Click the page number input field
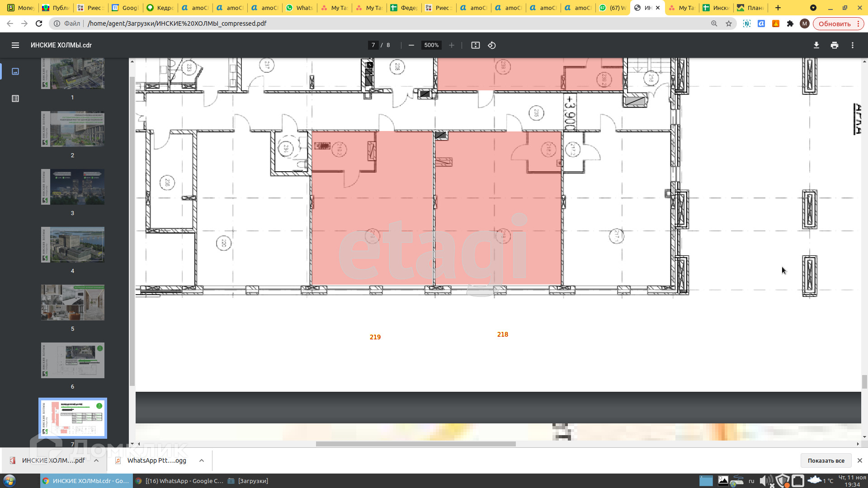The image size is (868, 488). 373,45
